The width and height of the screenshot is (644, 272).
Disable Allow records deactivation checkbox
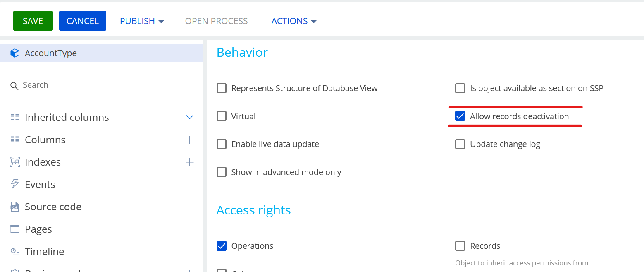[x=460, y=116]
